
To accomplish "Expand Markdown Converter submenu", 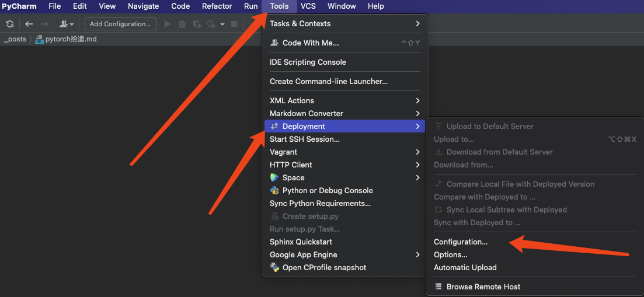I will (x=345, y=113).
